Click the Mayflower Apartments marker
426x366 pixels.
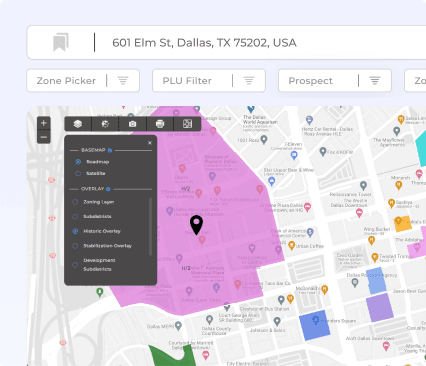pos(396,131)
